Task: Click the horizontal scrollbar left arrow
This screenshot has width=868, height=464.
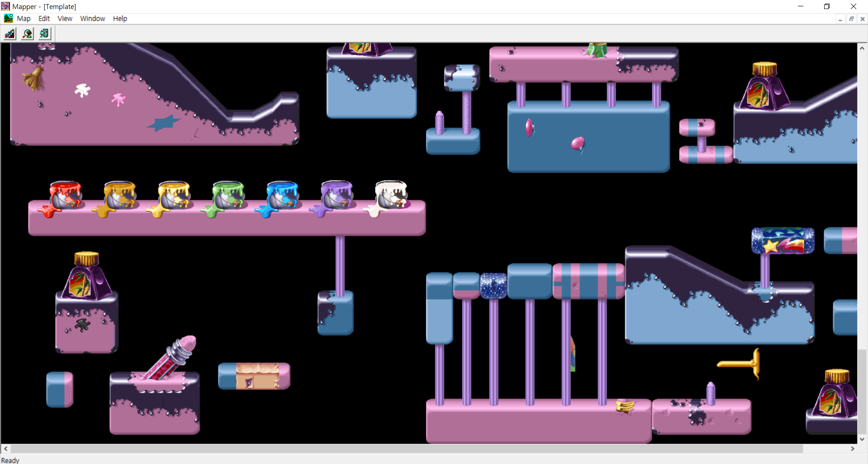Action: tap(6, 449)
